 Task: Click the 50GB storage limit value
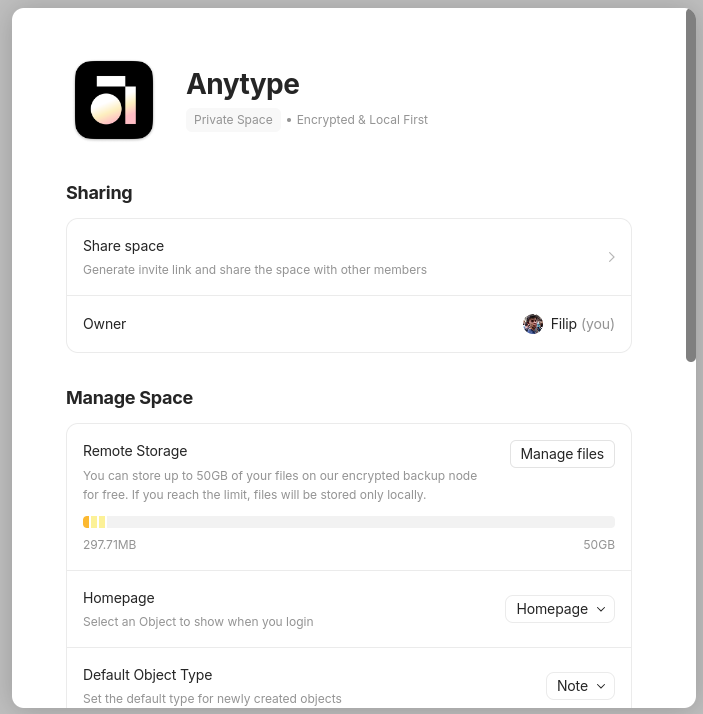599,545
